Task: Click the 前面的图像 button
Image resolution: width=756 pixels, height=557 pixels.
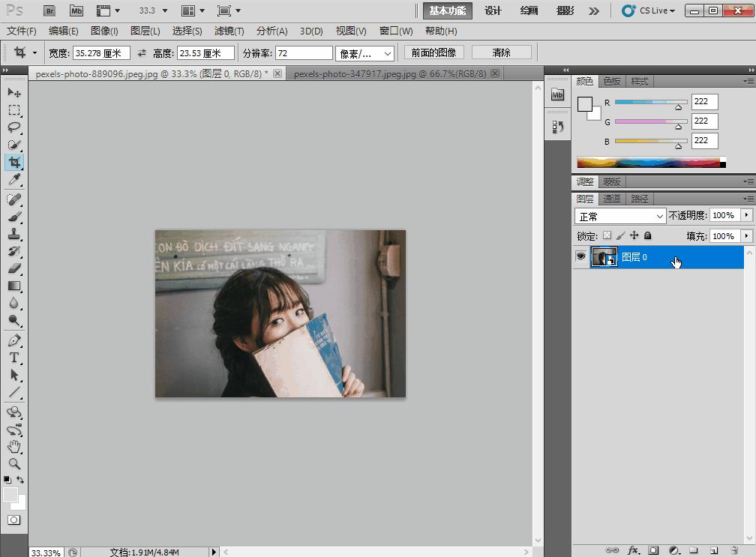Action: 433,52
